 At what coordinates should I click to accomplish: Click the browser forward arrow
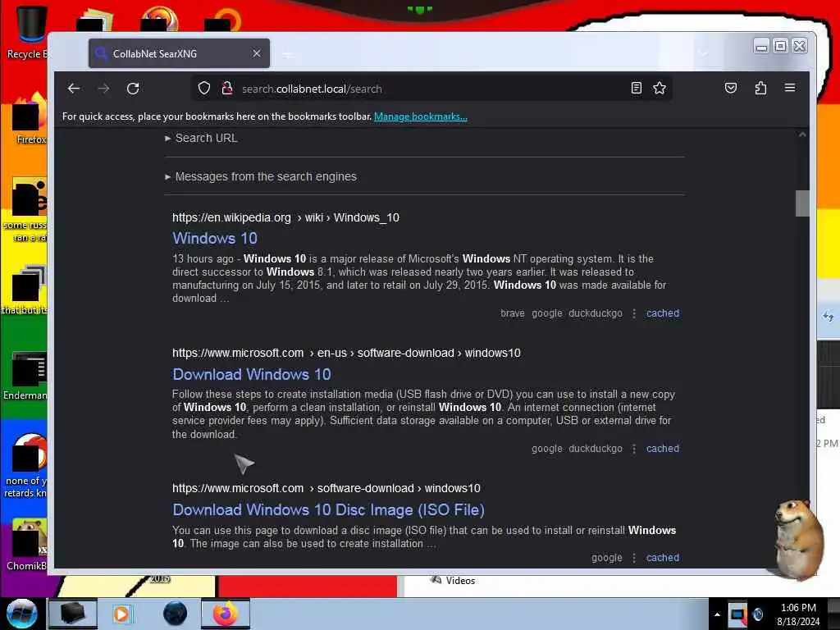coord(103,89)
